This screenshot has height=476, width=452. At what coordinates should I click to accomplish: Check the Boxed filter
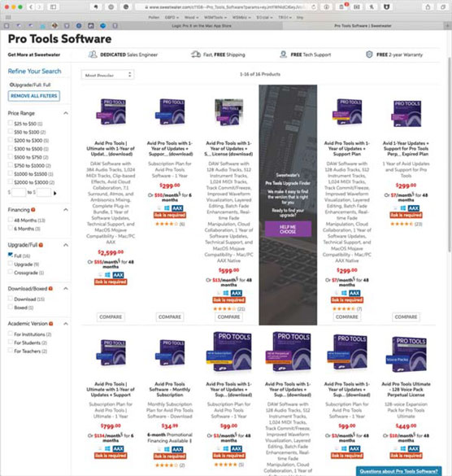click(11, 307)
